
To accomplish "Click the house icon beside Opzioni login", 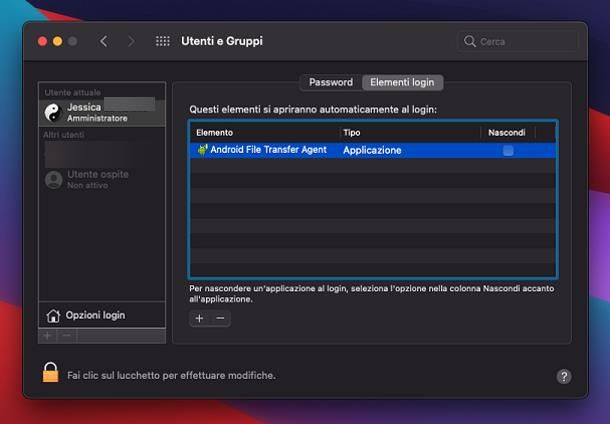I will coord(53,315).
